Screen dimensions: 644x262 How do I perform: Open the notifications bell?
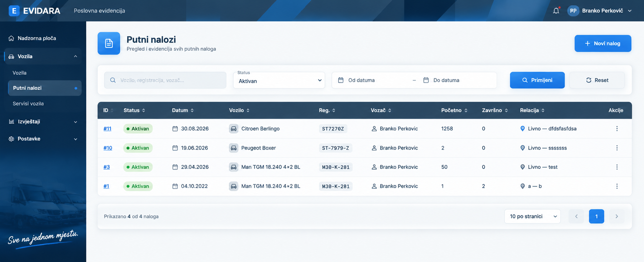(556, 11)
